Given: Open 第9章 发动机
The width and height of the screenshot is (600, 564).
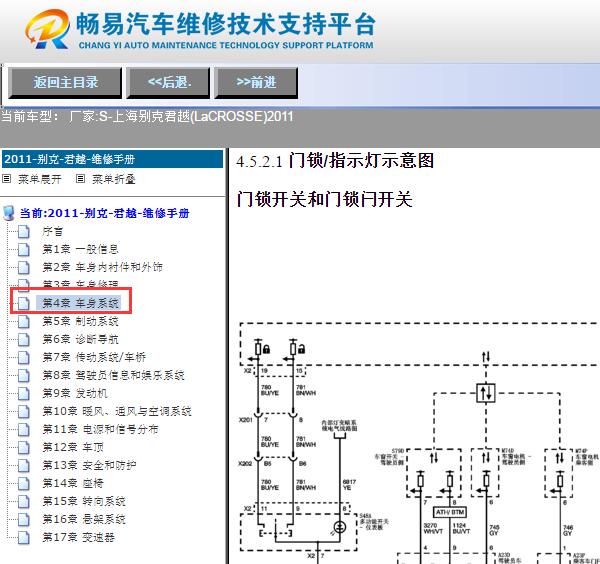Looking at the screenshot, I should (75, 393).
